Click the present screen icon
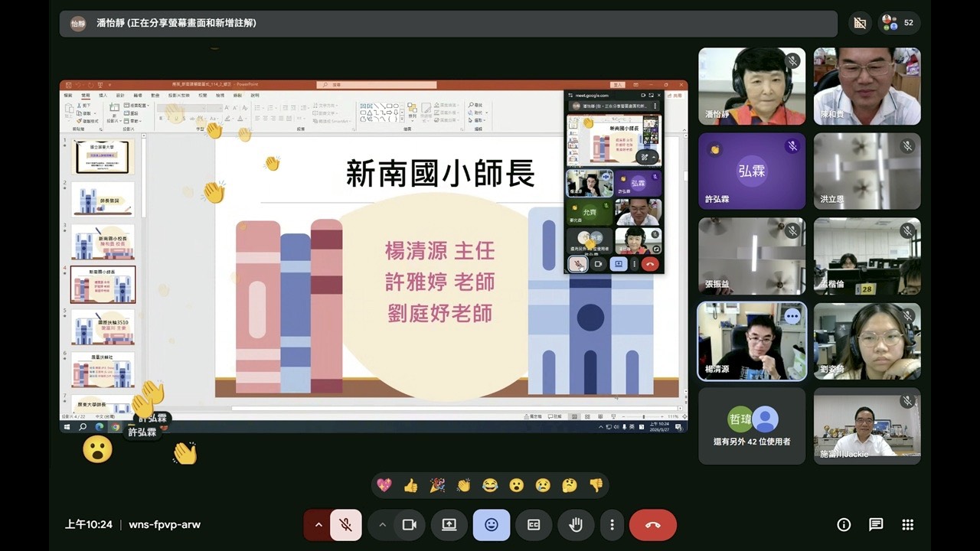 (449, 525)
